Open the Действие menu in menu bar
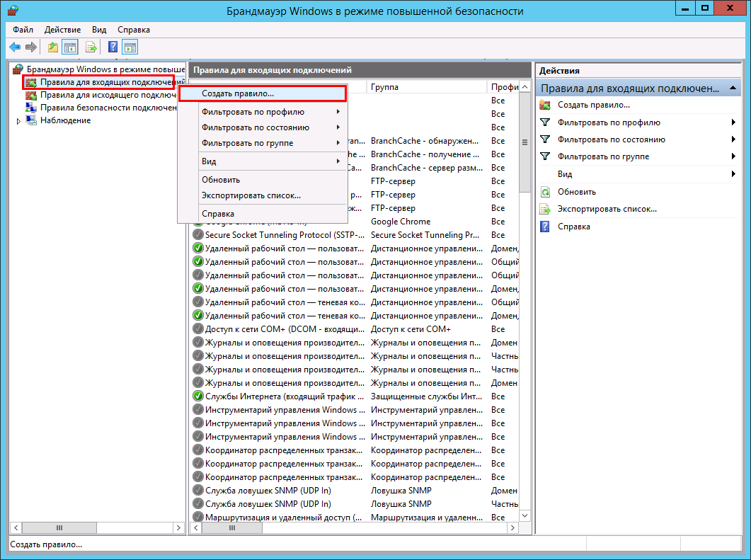Screen dimensions: 751x560 62,30
